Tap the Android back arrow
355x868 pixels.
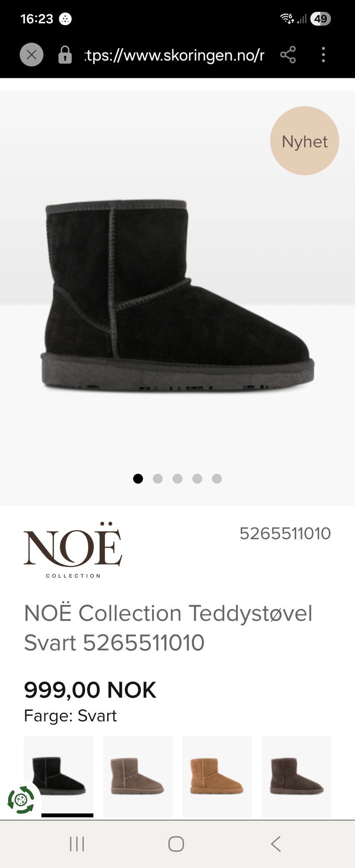pyautogui.click(x=276, y=844)
